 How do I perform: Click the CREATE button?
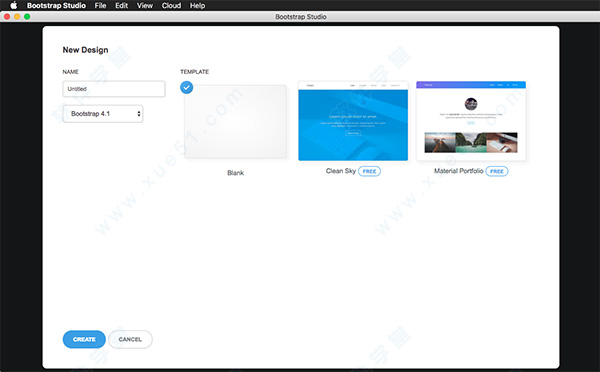[x=84, y=339]
